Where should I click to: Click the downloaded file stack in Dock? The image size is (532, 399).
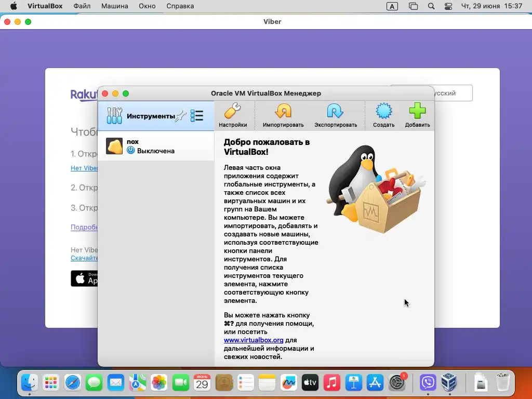tap(481, 383)
